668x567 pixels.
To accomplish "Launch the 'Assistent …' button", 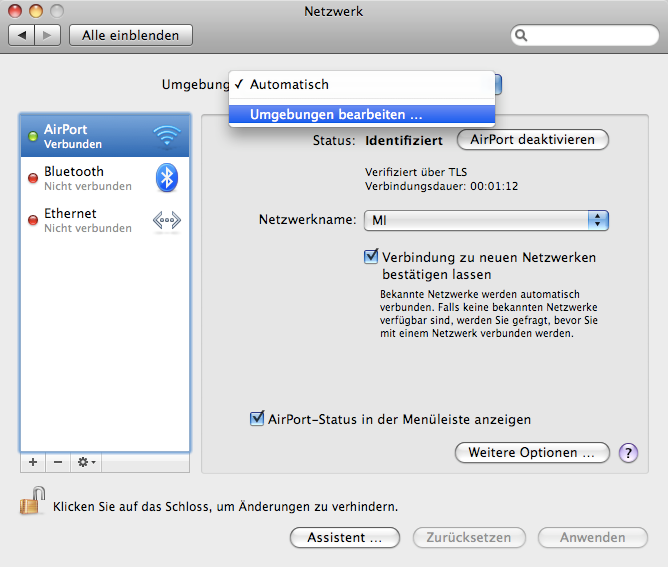I will [x=345, y=538].
